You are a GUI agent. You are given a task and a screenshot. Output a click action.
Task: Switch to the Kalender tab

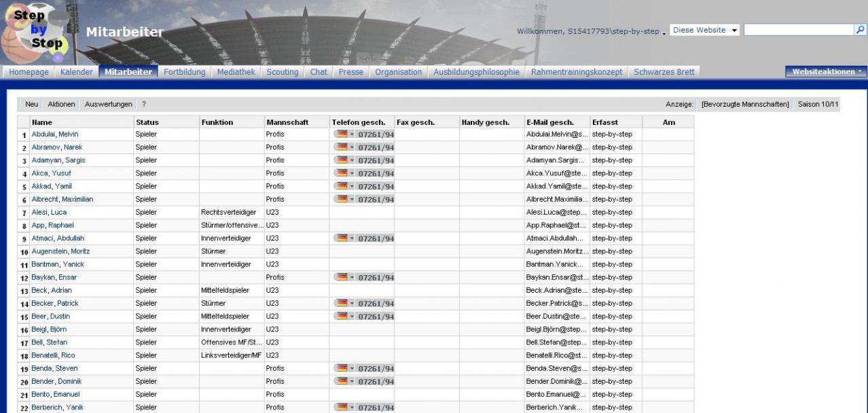pyautogui.click(x=77, y=72)
